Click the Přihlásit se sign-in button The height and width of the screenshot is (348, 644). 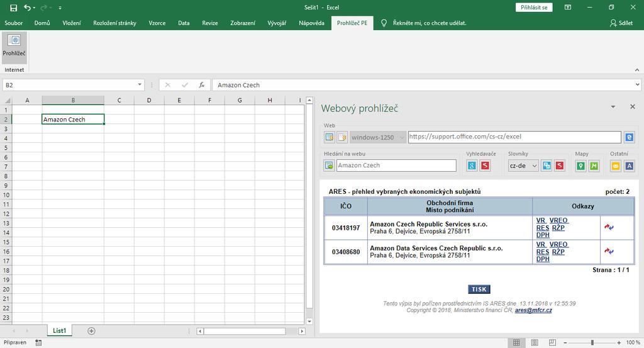coord(534,8)
